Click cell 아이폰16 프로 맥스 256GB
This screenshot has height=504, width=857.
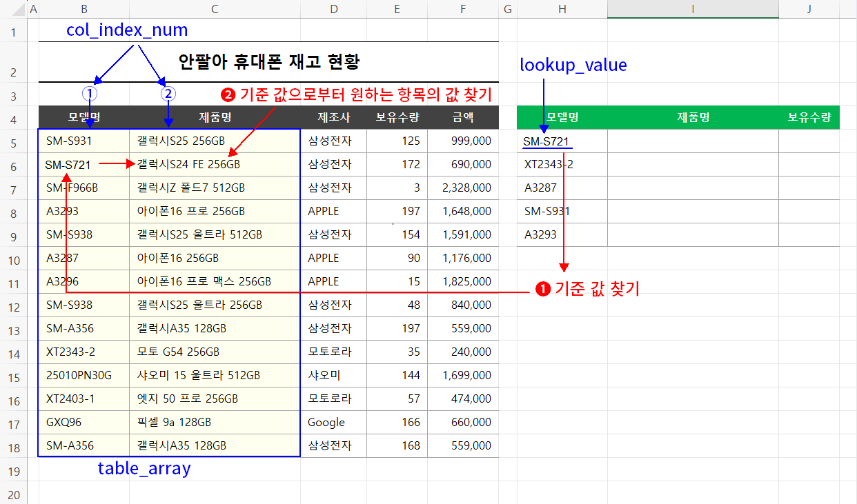click(x=215, y=282)
